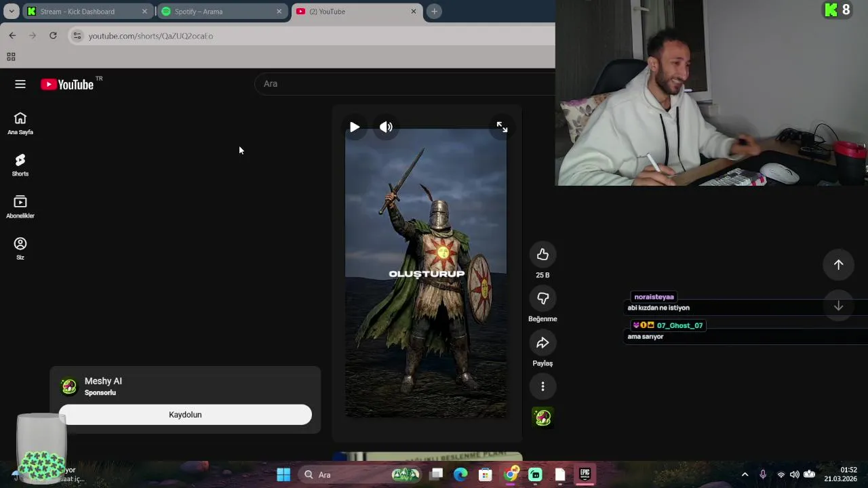Open the browser apps grid icon
The height and width of the screenshot is (488, 868).
[11, 57]
